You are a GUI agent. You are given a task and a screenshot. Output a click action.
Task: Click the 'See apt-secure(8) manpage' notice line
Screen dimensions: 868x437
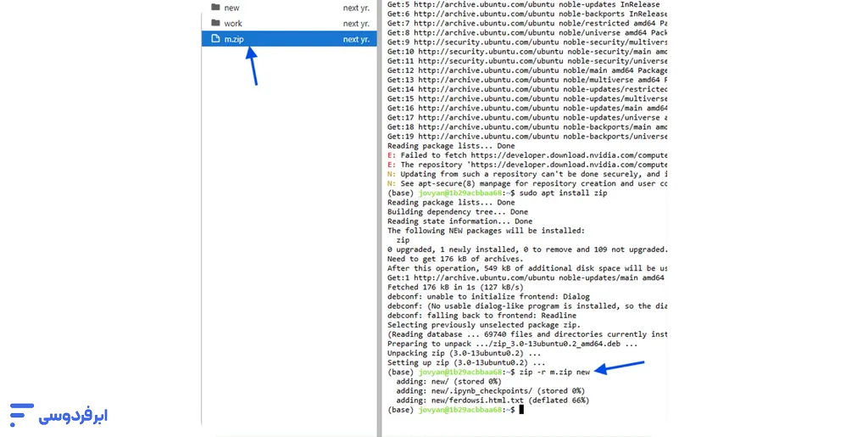click(526, 183)
